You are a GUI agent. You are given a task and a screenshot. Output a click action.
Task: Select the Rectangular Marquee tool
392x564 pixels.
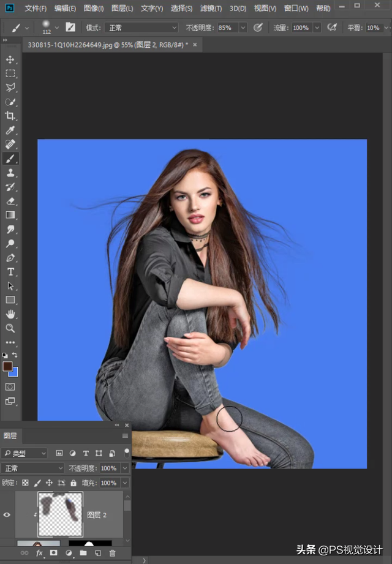(10, 73)
